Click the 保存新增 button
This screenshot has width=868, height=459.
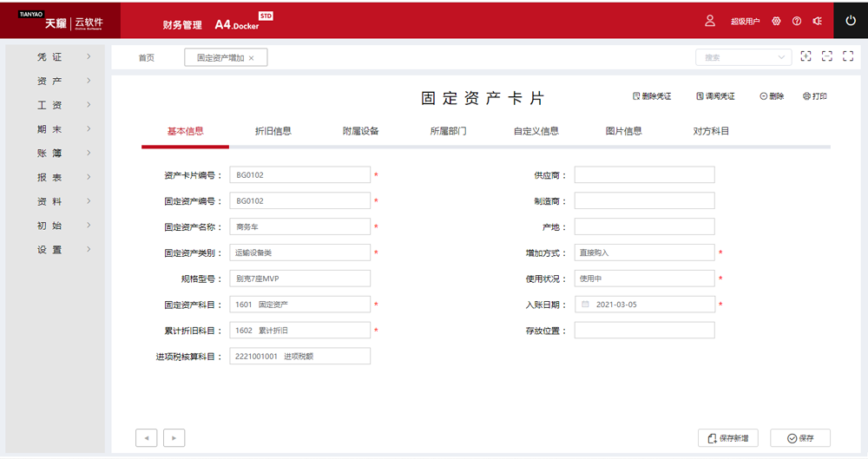727,438
